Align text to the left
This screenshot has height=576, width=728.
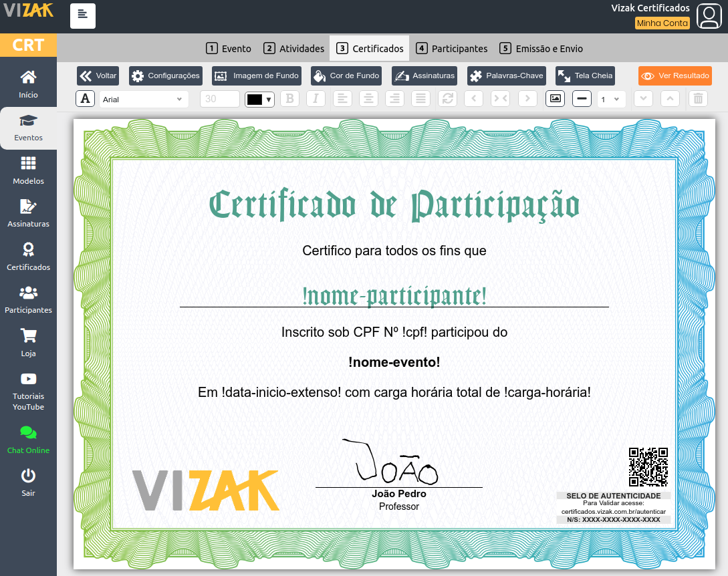point(342,98)
